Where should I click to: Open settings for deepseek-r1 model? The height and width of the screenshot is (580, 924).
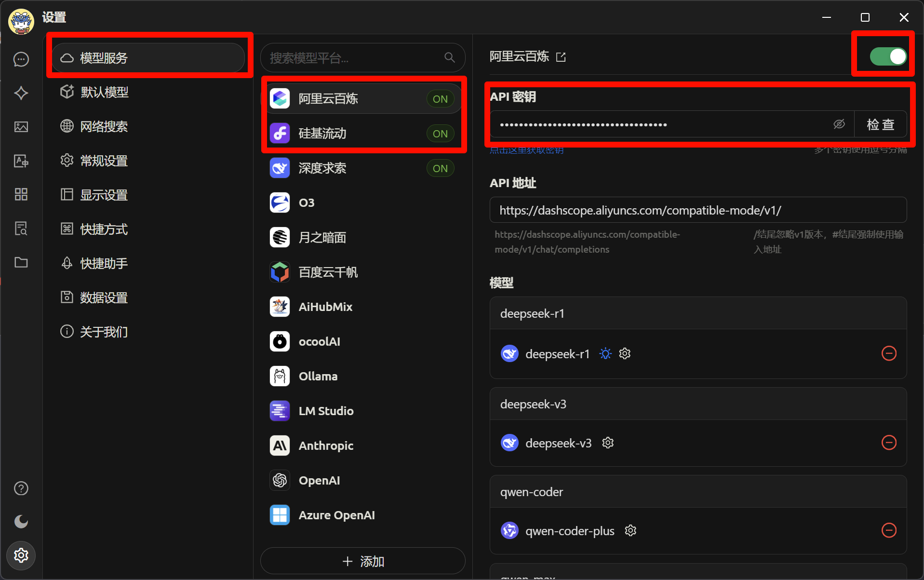[625, 353]
